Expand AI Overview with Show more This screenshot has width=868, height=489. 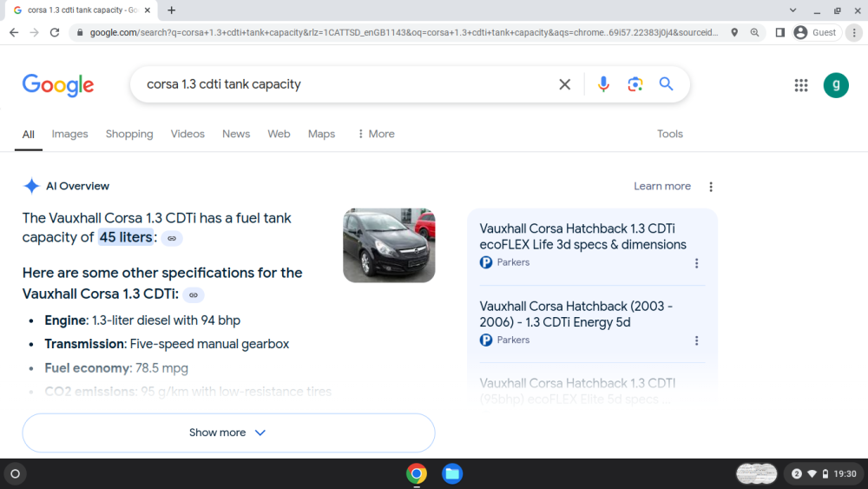click(228, 433)
